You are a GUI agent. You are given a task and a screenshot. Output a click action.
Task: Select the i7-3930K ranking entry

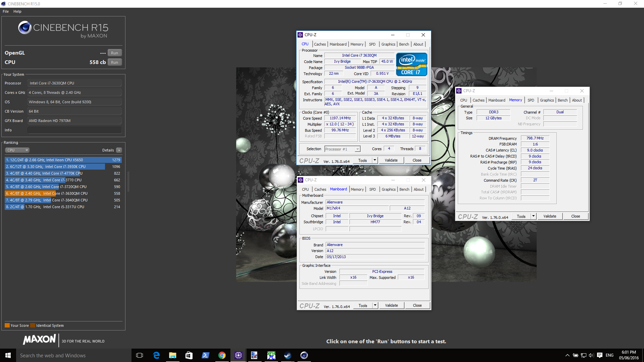point(63,167)
